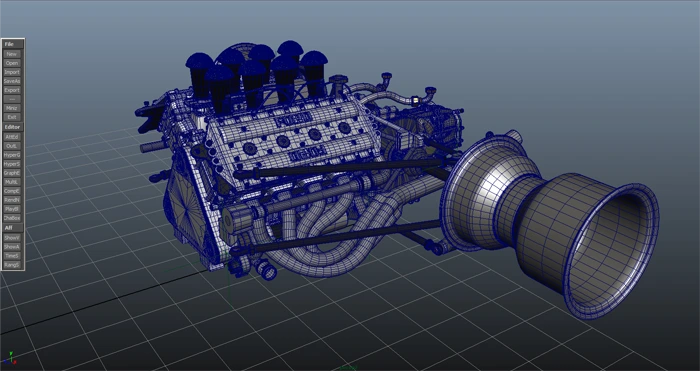Click the MultL button
This screenshot has height=371, width=700.
coord(12,182)
